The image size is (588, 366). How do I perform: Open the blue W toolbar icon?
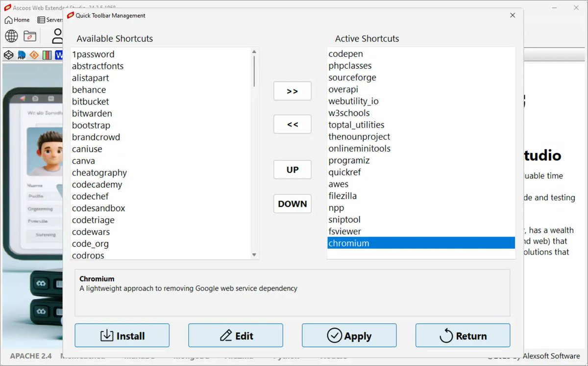pos(59,54)
